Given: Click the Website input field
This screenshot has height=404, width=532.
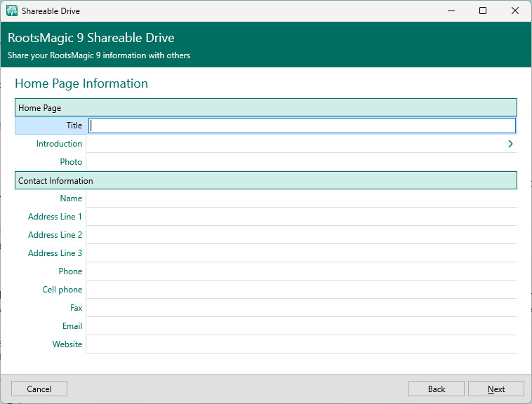Looking at the screenshot, I should pos(302,344).
